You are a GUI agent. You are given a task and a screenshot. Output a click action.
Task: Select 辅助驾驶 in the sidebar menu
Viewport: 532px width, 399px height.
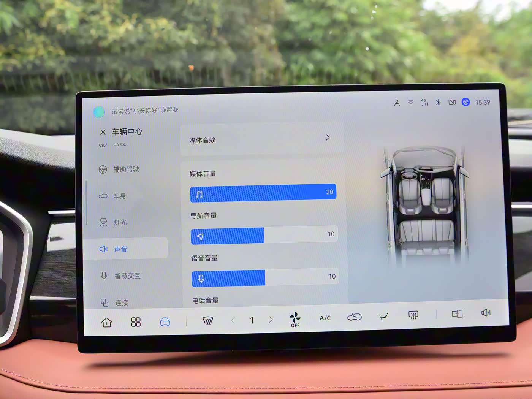(x=126, y=169)
